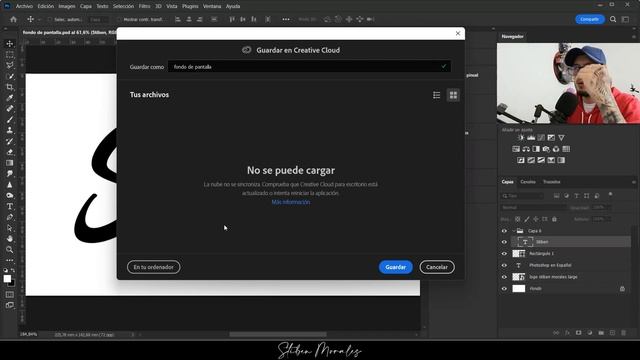Switch to the Canales tab

pos(527,182)
